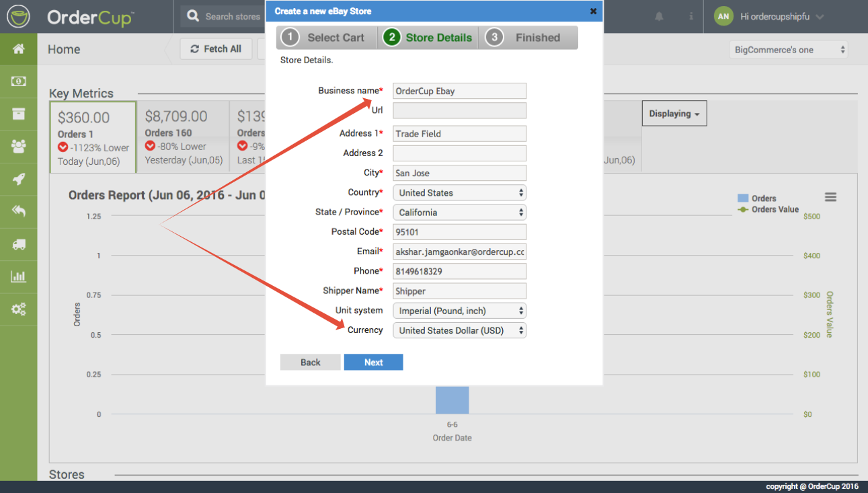
Task: Open the notifications bell icon
Action: pyautogui.click(x=660, y=16)
